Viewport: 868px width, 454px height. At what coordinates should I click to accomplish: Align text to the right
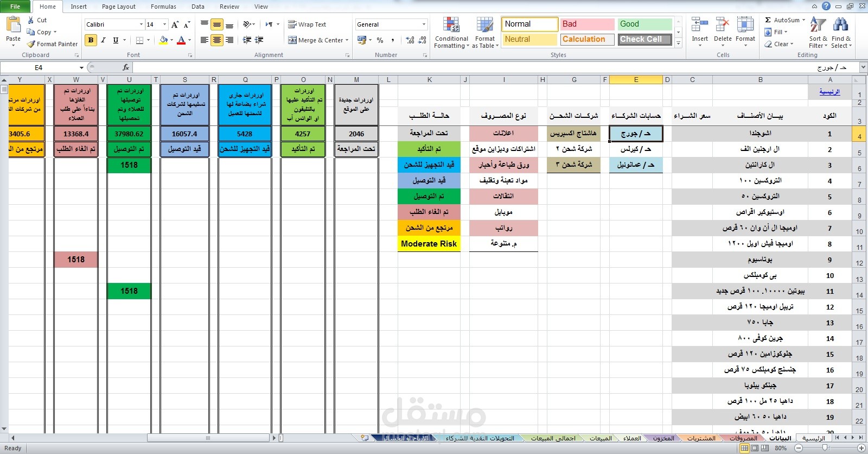[x=229, y=40]
